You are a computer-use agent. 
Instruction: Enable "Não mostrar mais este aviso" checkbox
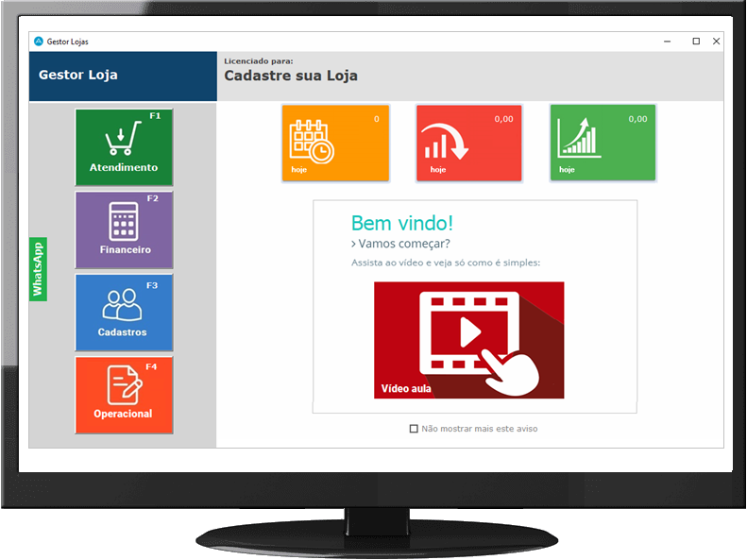click(x=414, y=429)
